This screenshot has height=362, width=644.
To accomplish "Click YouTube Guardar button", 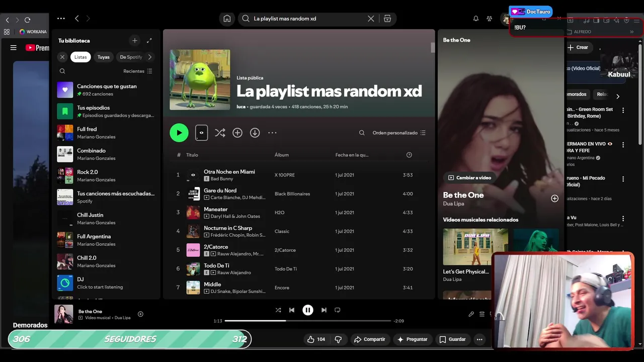I will [453, 339].
